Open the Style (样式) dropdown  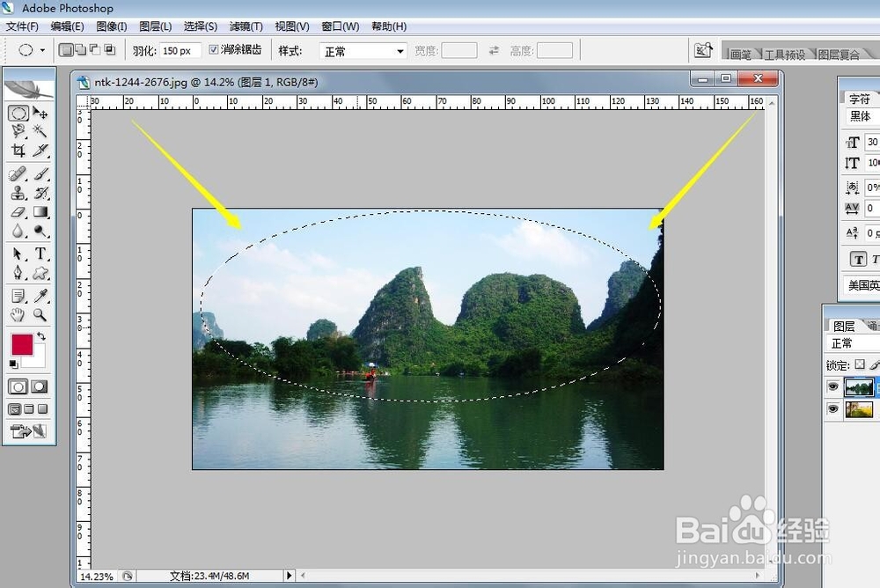click(363, 51)
